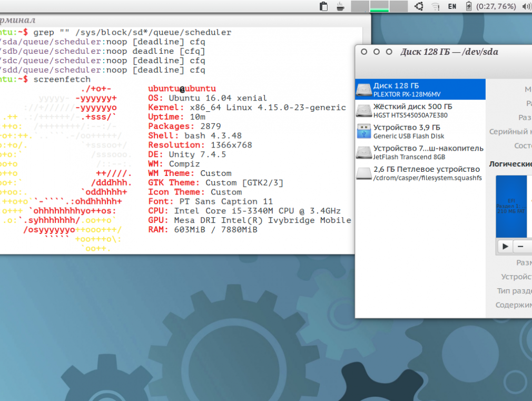Click the USB flash icon for Устройство 3,9 ГБ

(364, 131)
